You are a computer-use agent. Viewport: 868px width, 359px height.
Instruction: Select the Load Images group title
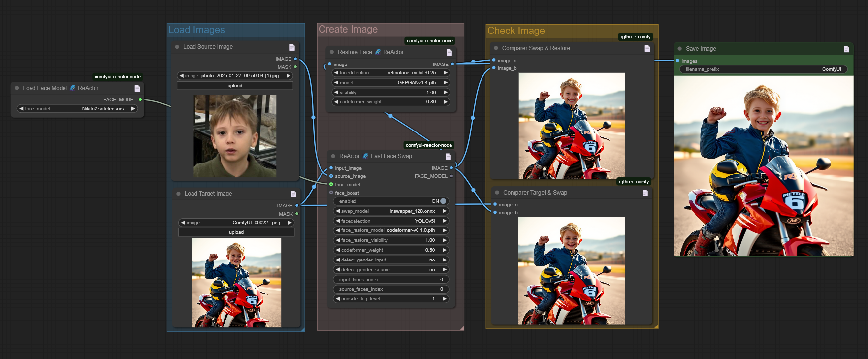point(197,30)
